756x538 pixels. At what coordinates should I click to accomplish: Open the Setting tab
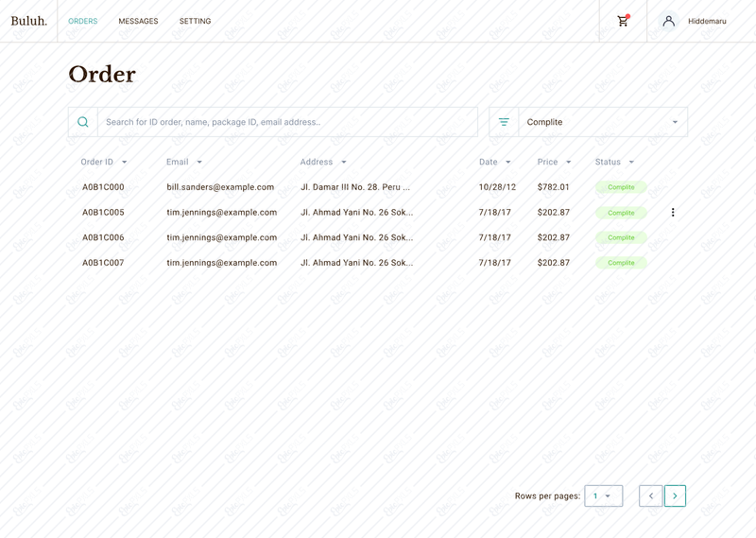click(x=196, y=21)
